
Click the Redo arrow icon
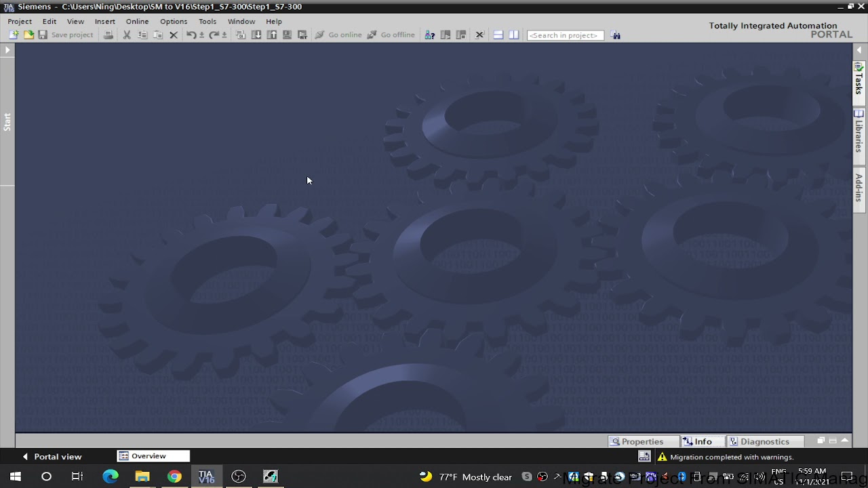point(214,35)
